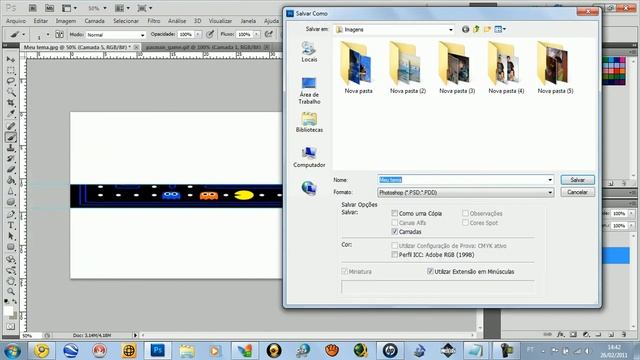Select the Hand tool
640x360 pixels.
[11, 281]
